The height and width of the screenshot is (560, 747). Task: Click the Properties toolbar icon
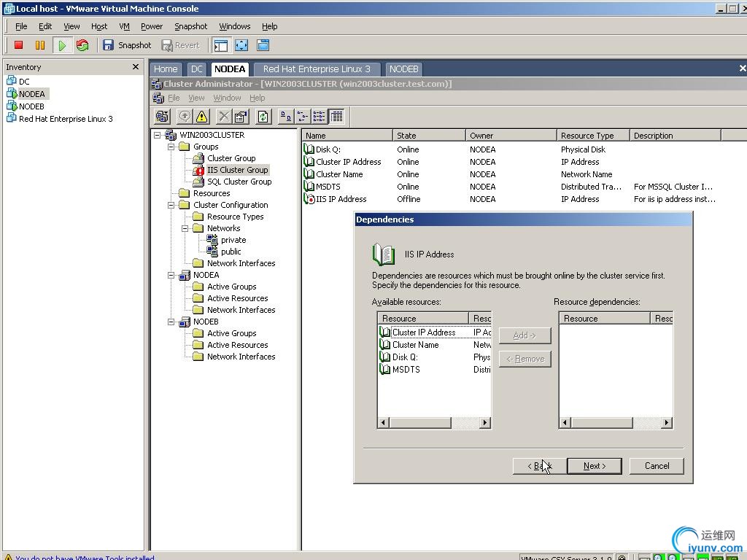[241, 116]
